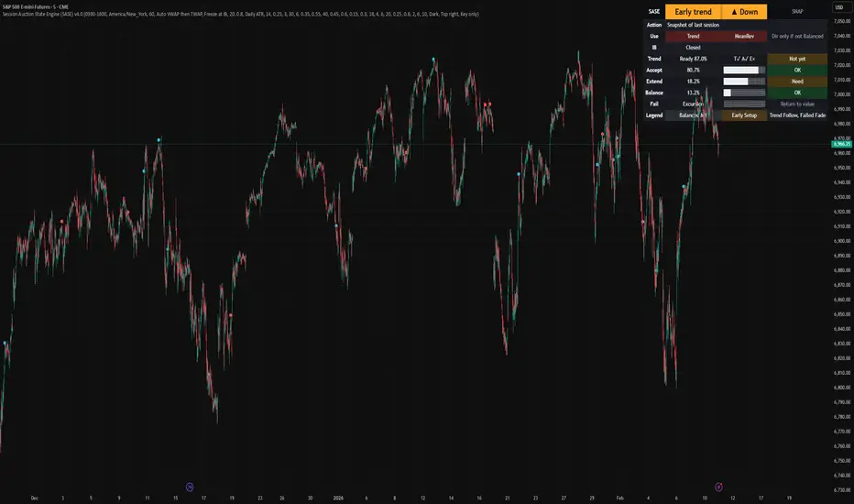This screenshot has width=854, height=504.
Task: Click the 6,730.00 price scale label
Action: pyautogui.click(x=841, y=490)
